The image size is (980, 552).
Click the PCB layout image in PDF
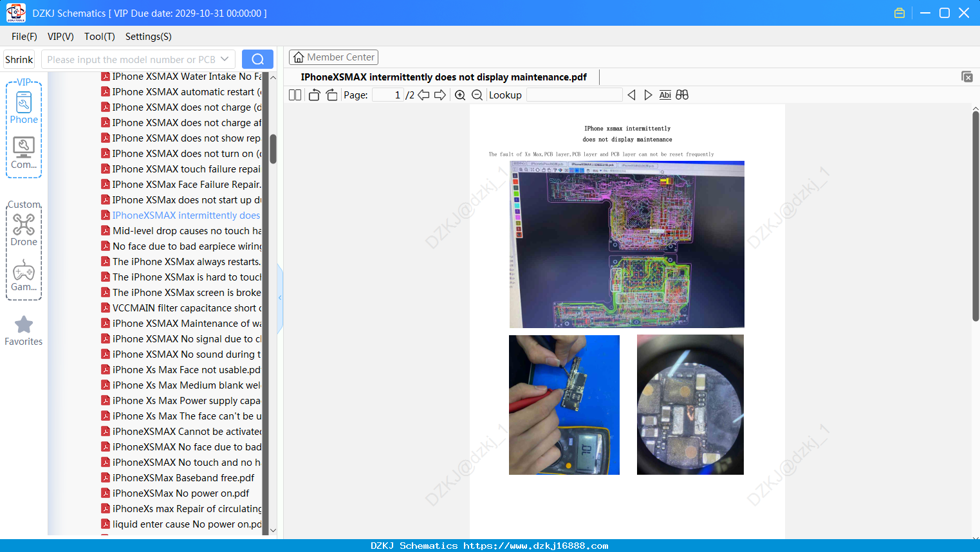tap(627, 244)
